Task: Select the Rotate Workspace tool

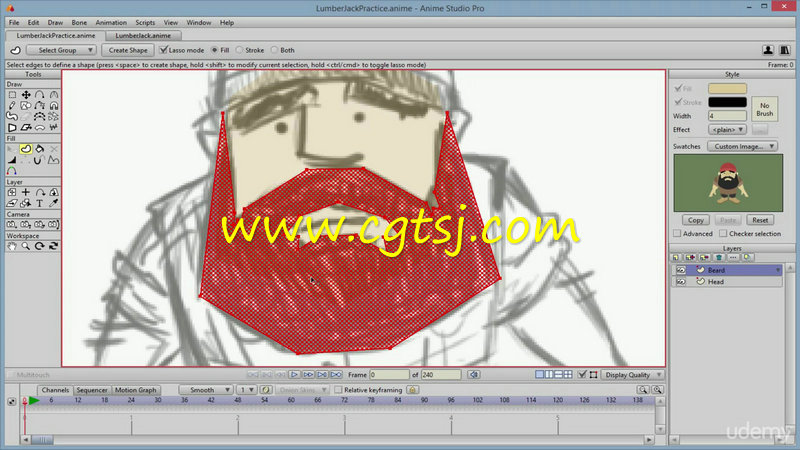Action: (x=39, y=246)
